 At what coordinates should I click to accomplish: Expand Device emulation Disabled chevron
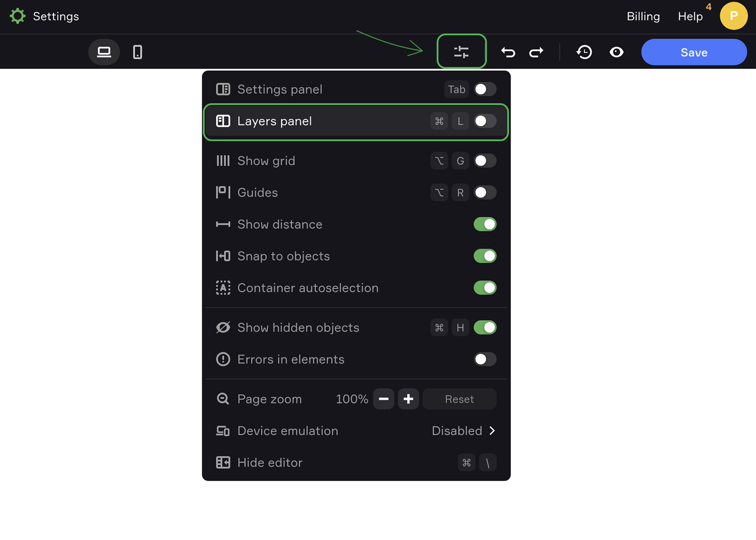coord(492,431)
